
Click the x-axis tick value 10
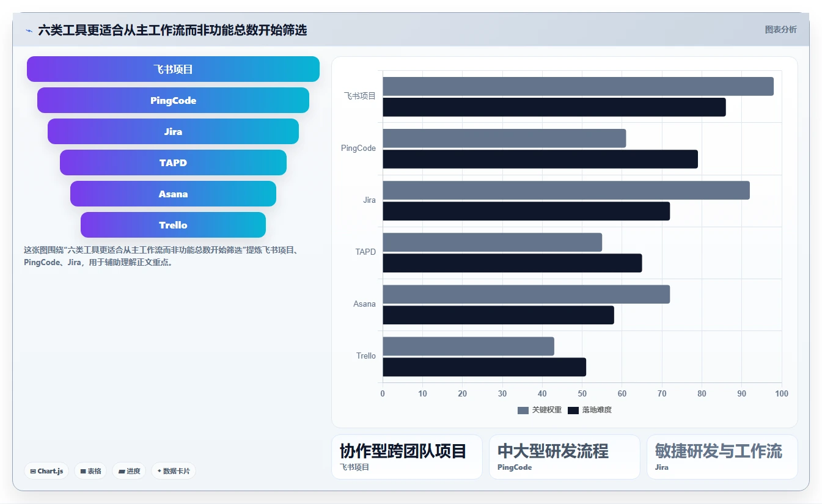tap(422, 393)
